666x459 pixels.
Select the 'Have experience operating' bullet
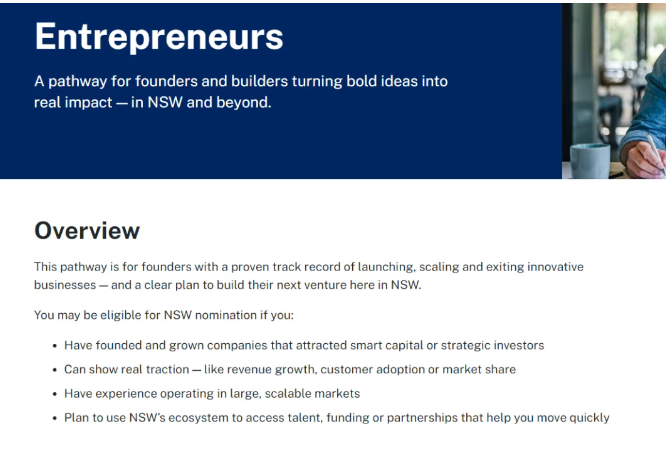(212, 394)
